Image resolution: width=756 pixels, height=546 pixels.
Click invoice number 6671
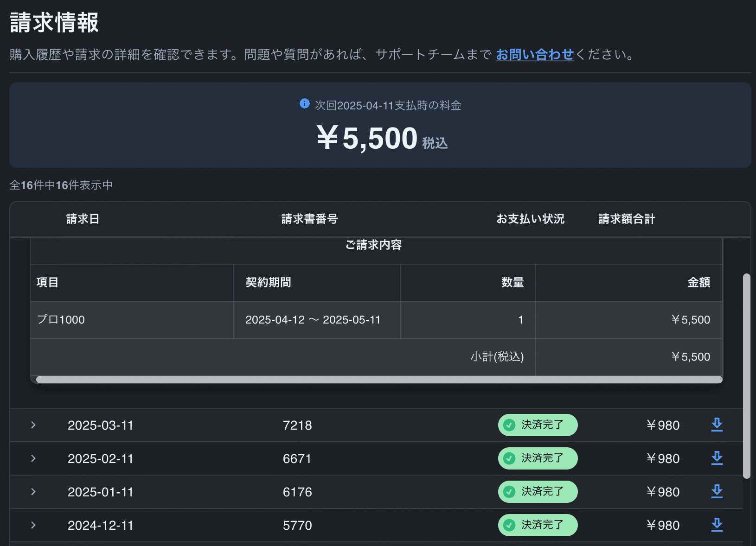[x=297, y=458]
